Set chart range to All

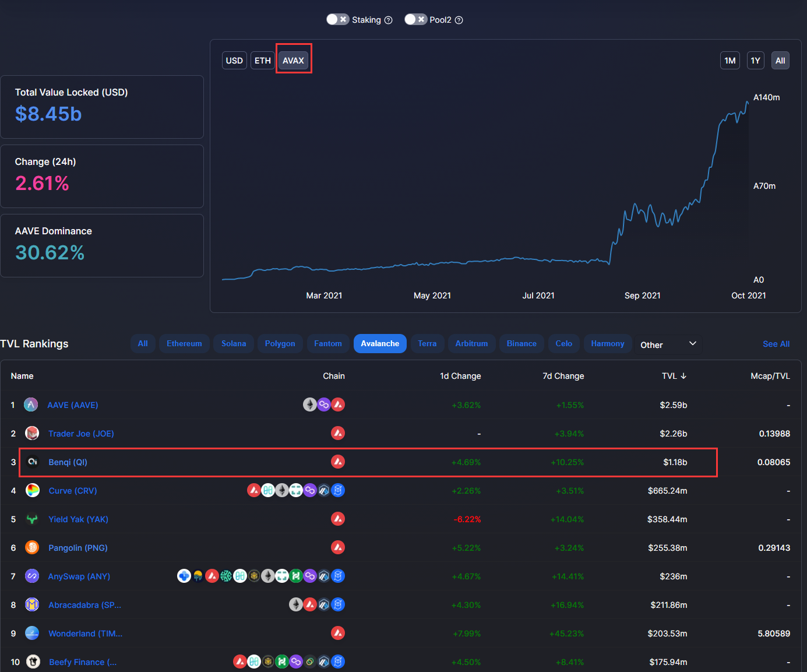point(780,61)
